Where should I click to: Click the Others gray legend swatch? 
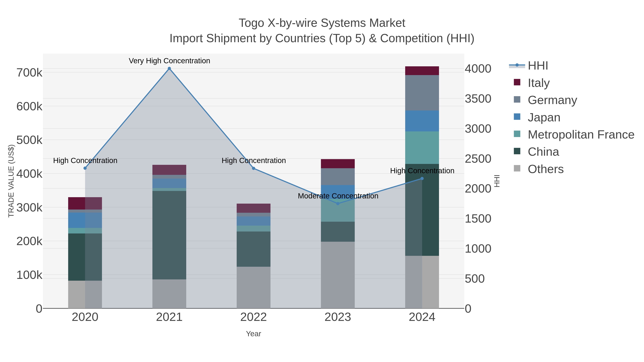coord(517,168)
